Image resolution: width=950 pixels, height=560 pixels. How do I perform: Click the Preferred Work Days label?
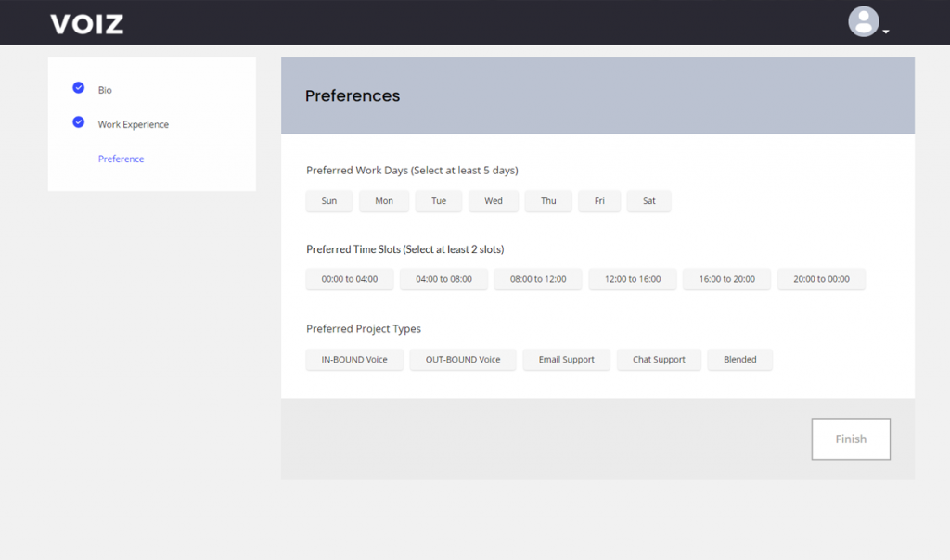(412, 170)
